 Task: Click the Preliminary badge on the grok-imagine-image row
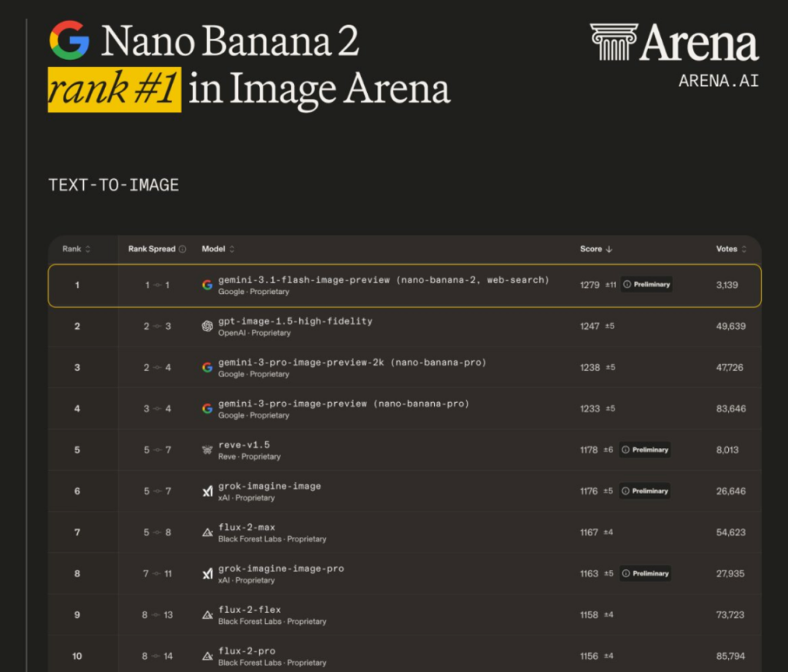pyautogui.click(x=645, y=491)
